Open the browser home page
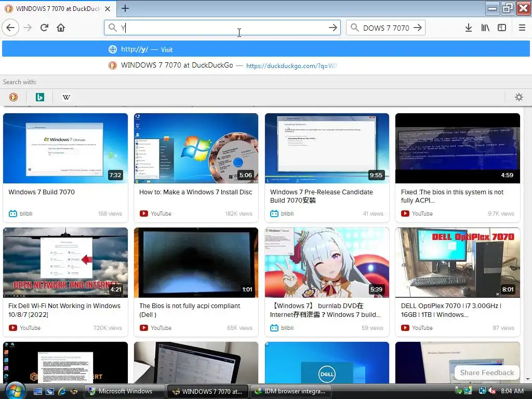The image size is (532, 399). 61,28
